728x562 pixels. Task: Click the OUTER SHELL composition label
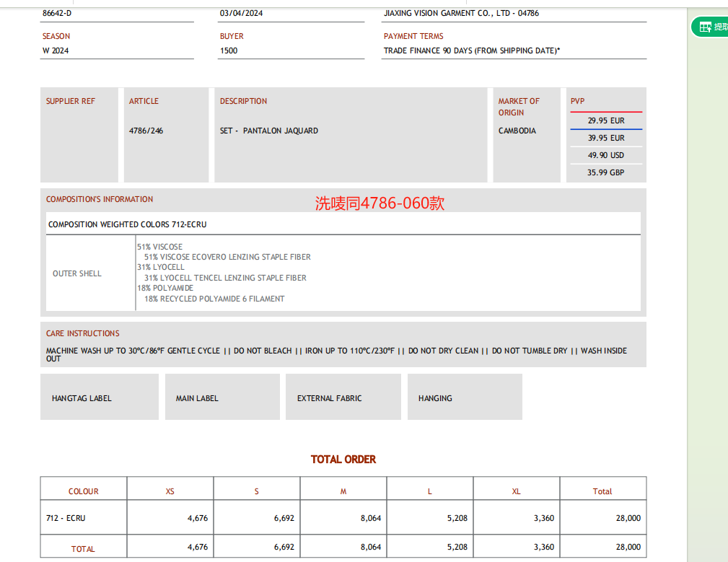(77, 273)
